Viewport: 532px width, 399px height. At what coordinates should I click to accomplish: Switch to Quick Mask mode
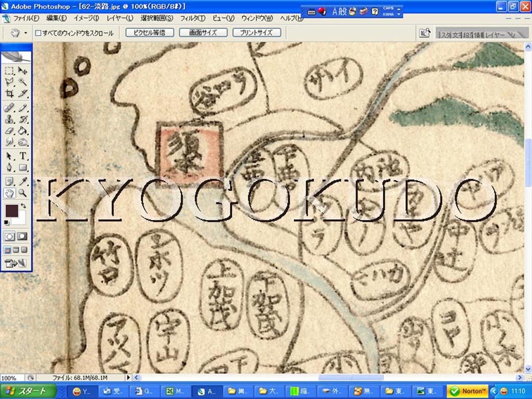[22, 236]
